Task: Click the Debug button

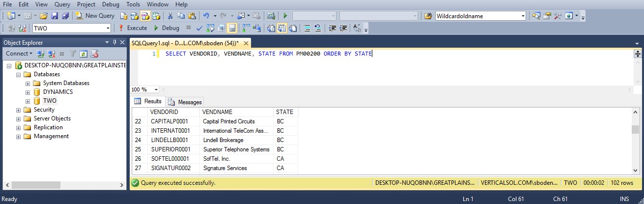Action: point(167,28)
